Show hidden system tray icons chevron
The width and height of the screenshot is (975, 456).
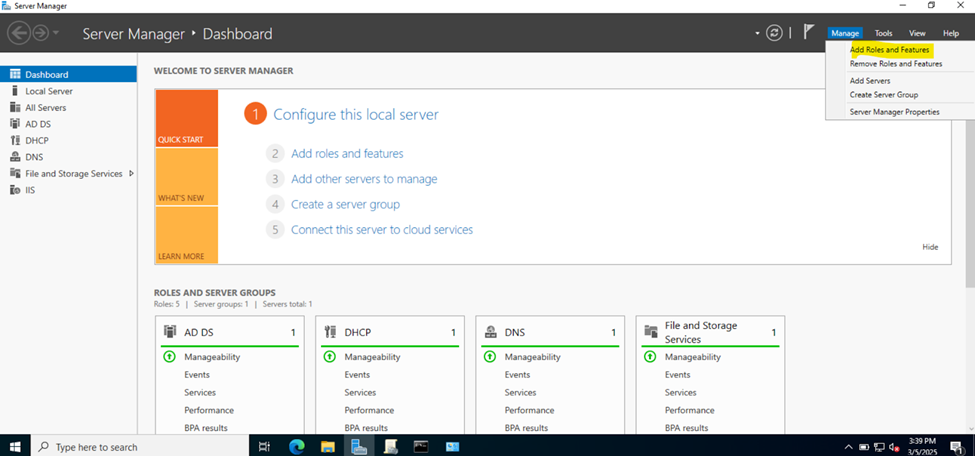(849, 447)
